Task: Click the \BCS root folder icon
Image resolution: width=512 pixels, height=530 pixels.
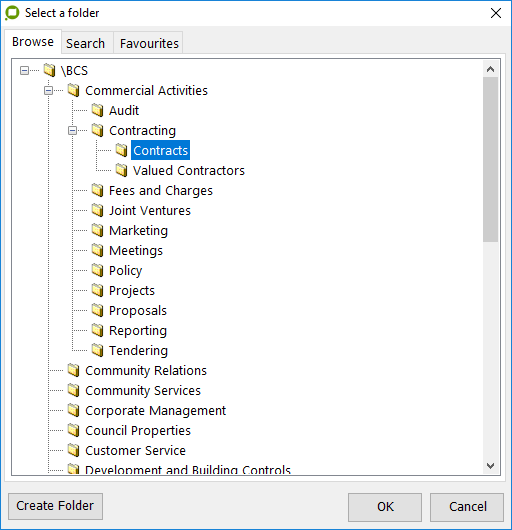Action: [x=49, y=70]
